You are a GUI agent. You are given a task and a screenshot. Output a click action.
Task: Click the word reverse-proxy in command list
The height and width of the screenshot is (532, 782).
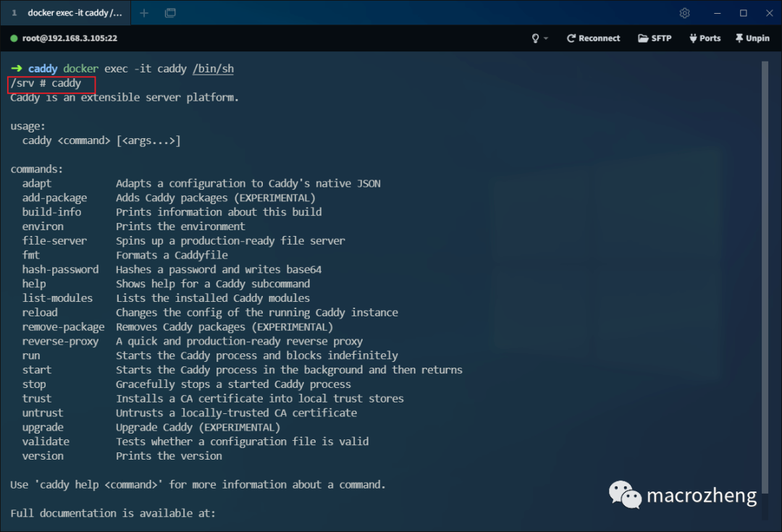click(61, 341)
